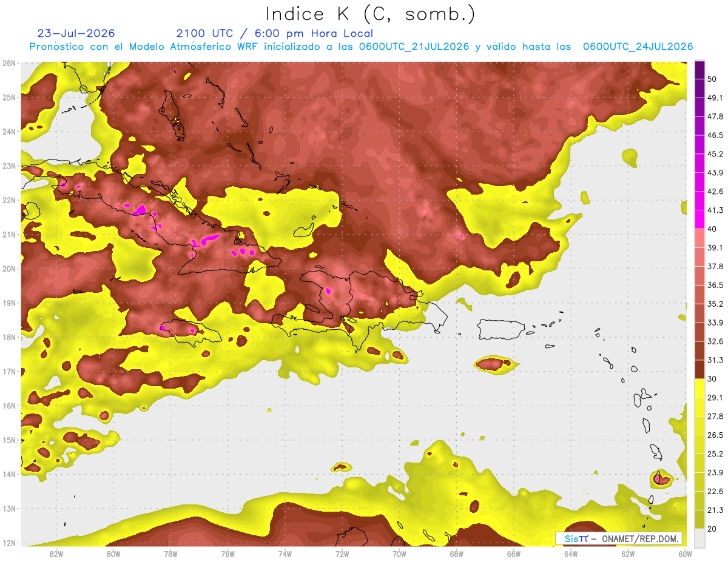Click the latitude axis label "24N"
Viewport: 728px width, 562px height.
(x=9, y=132)
